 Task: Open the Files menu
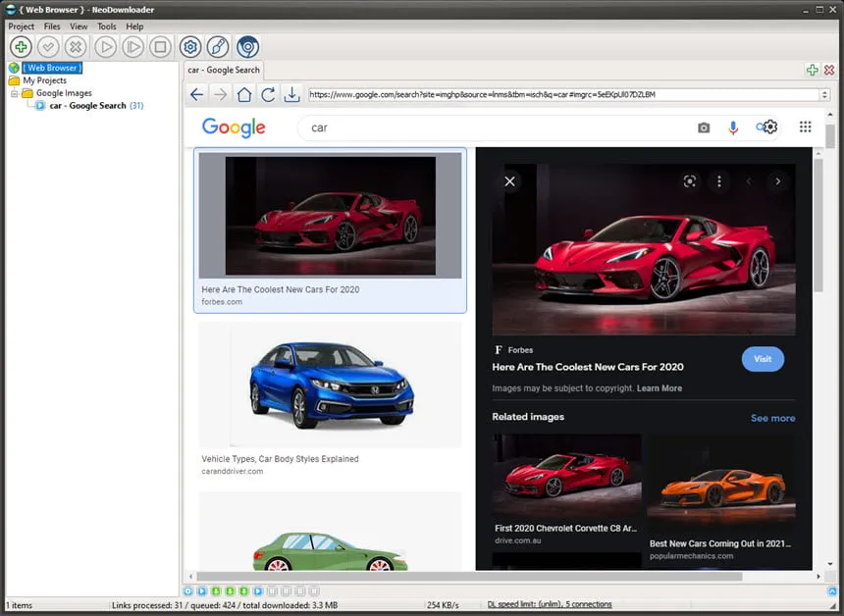coord(52,26)
